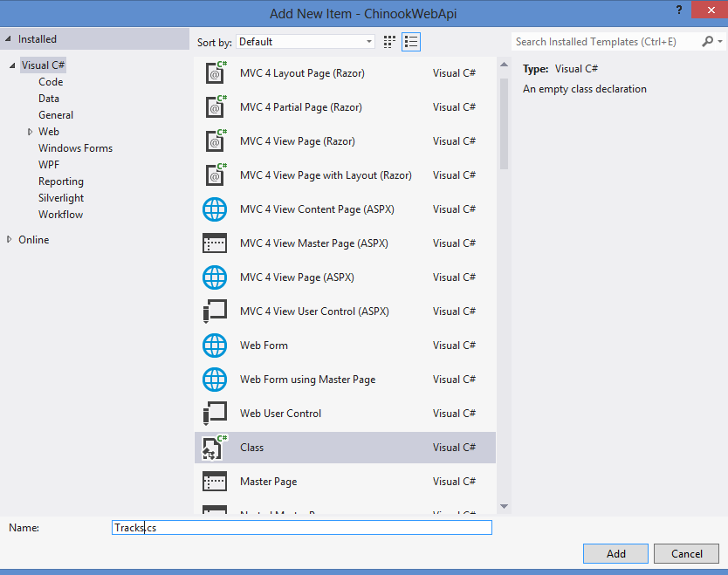
Task: Switch to medium icons view
Action: coord(389,42)
